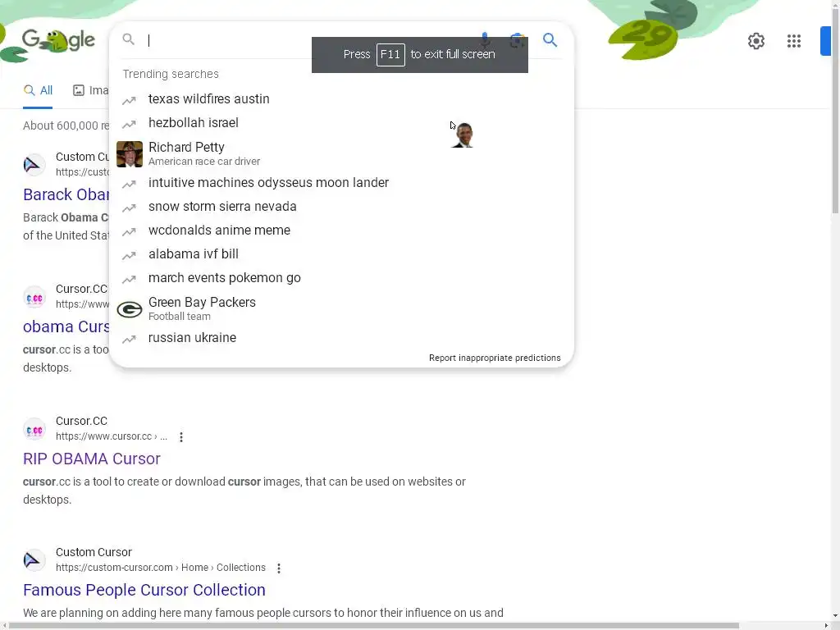Select russian ukraine suggestion
The height and width of the screenshot is (630, 840).
point(342,337)
